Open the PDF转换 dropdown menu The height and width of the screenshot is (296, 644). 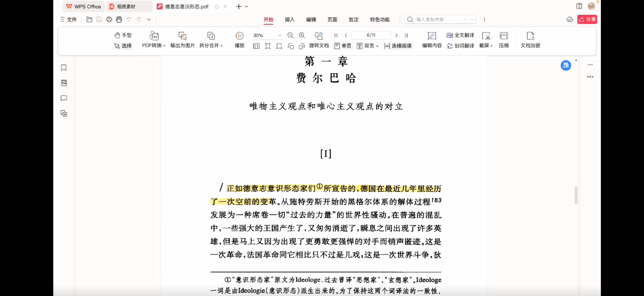[x=154, y=46]
